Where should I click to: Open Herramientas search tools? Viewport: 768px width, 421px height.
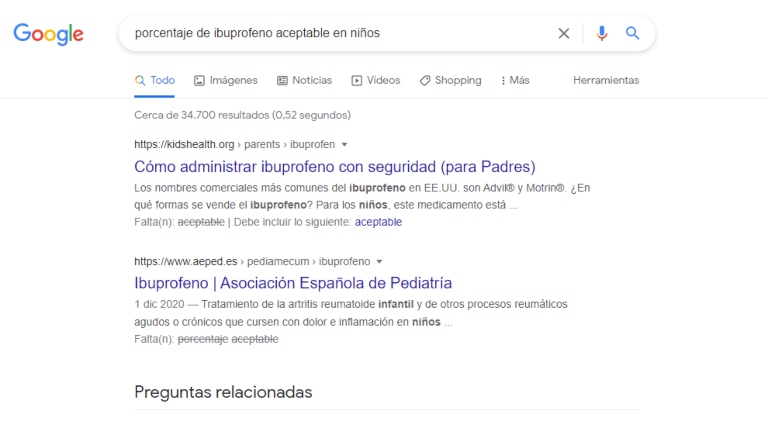tap(606, 80)
